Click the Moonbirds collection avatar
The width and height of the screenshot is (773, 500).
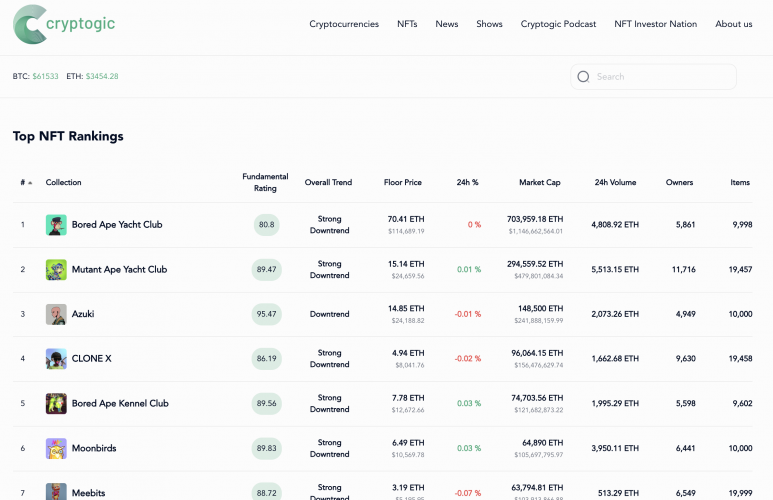tap(56, 448)
